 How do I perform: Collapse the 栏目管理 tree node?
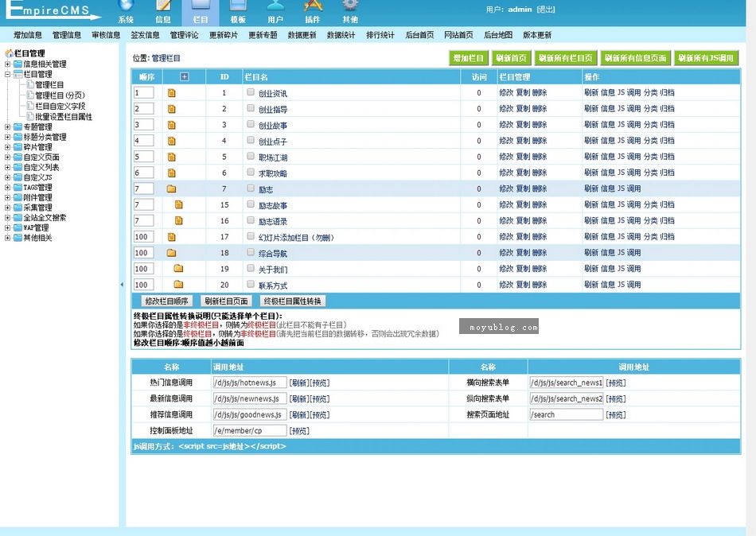[7, 74]
